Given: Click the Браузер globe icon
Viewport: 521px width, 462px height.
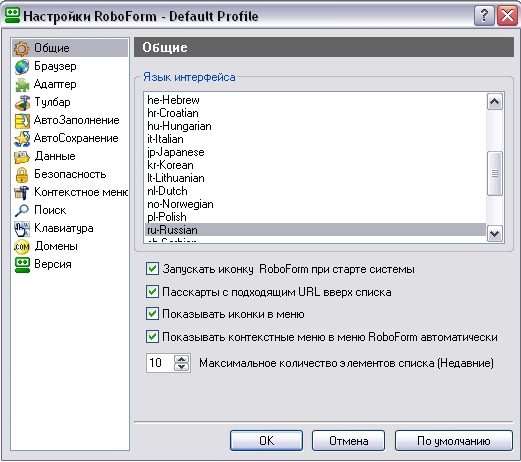Looking at the screenshot, I should 22,67.
